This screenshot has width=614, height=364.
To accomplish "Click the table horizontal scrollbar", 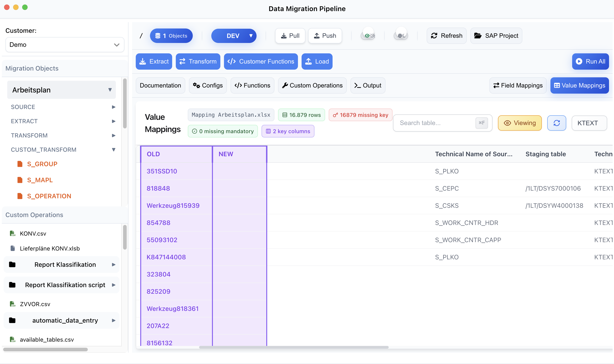I will pos(293,347).
